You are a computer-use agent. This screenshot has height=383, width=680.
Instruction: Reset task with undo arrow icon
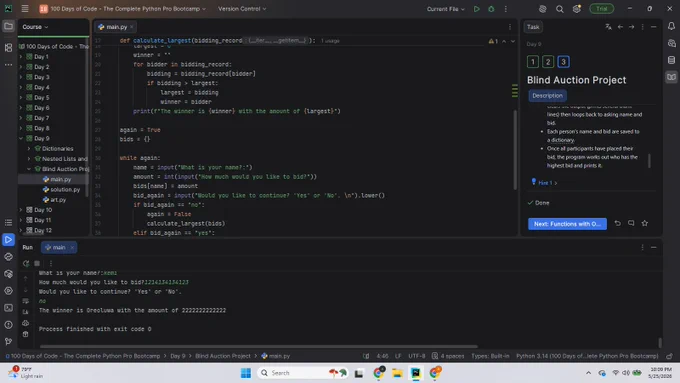point(618,223)
